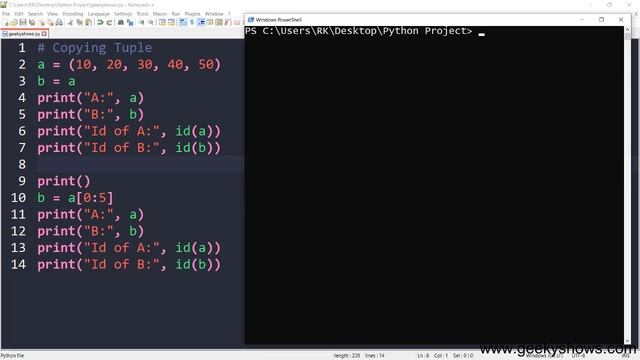
Task: Undo the last edit via the toolbar
Action: tap(100, 22)
